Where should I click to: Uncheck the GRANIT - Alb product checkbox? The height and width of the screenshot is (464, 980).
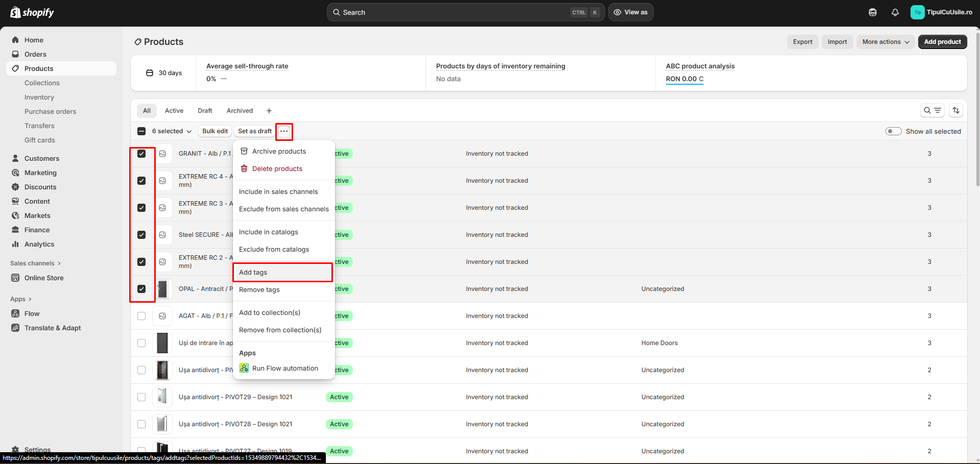tap(141, 154)
